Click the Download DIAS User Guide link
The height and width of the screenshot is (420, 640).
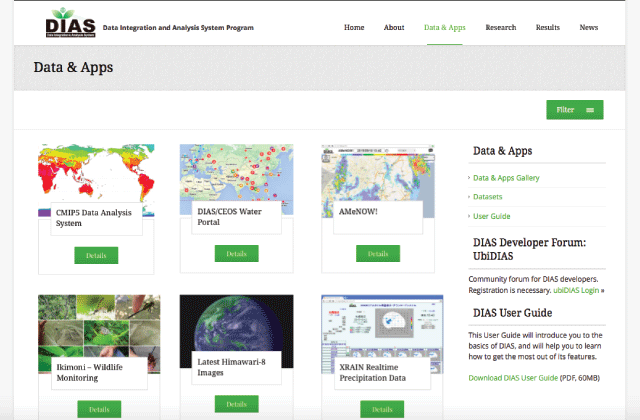coord(513,378)
